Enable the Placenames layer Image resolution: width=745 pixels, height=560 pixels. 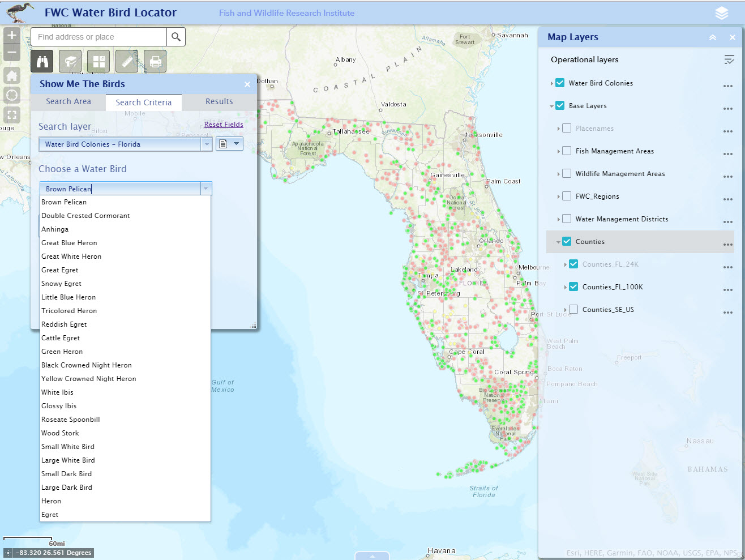566,128
